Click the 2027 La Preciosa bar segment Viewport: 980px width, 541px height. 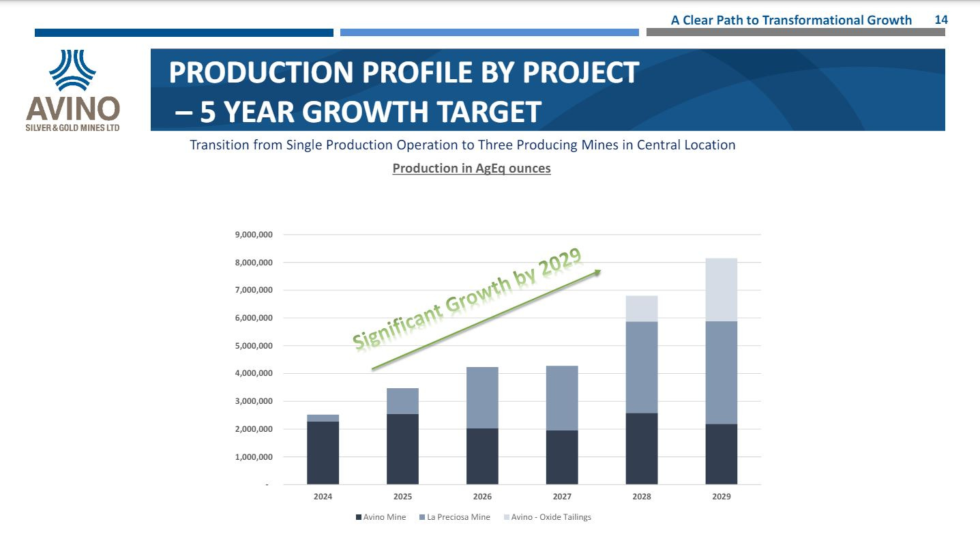point(562,398)
